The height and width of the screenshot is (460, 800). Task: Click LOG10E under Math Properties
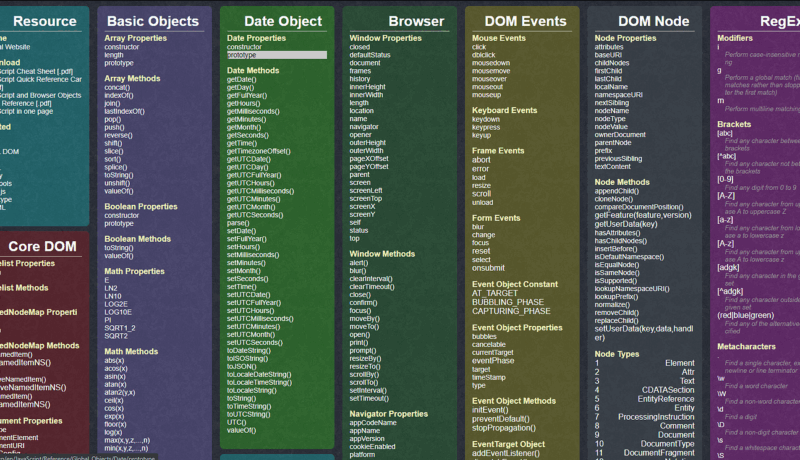pos(118,312)
